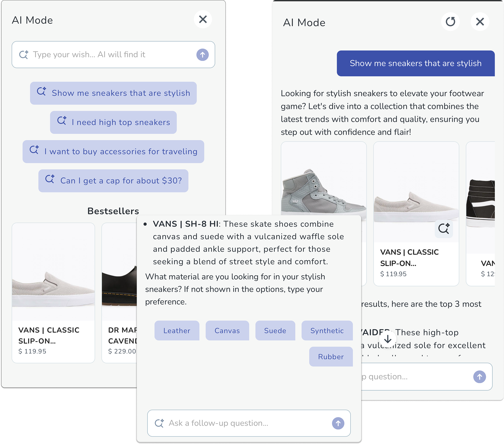504x444 pixels.
Task: Select 'I want to buy accessories for traveling' suggestion
Action: pos(113,151)
